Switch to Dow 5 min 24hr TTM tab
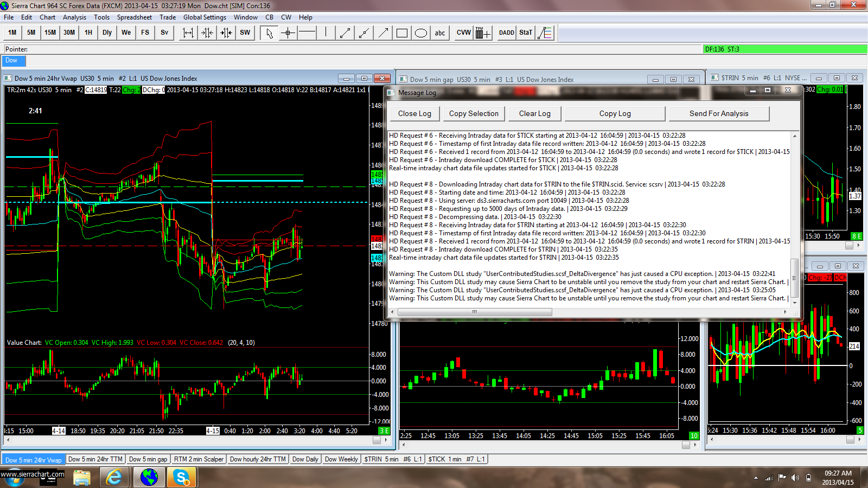868x488 pixels. pyautogui.click(x=95, y=459)
